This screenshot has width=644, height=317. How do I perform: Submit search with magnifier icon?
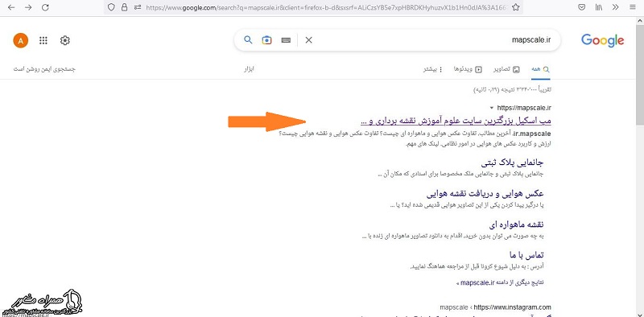point(248,40)
